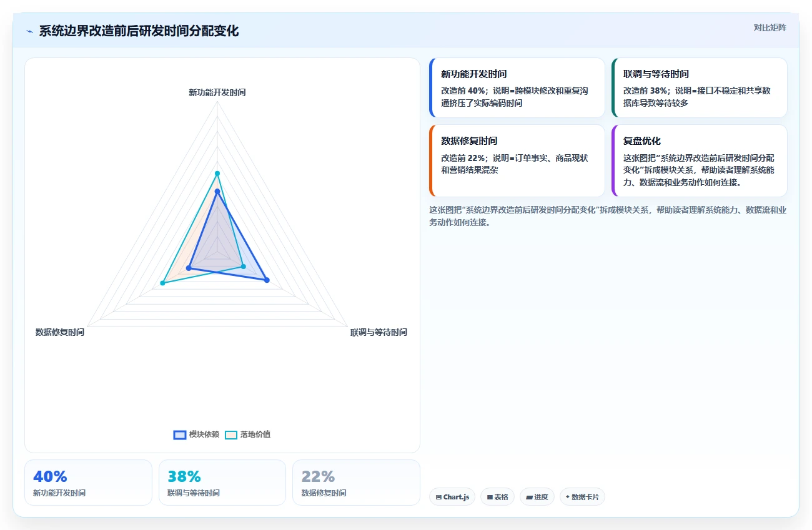
Task: Click the dark blue data point at top
Action: 217,191
